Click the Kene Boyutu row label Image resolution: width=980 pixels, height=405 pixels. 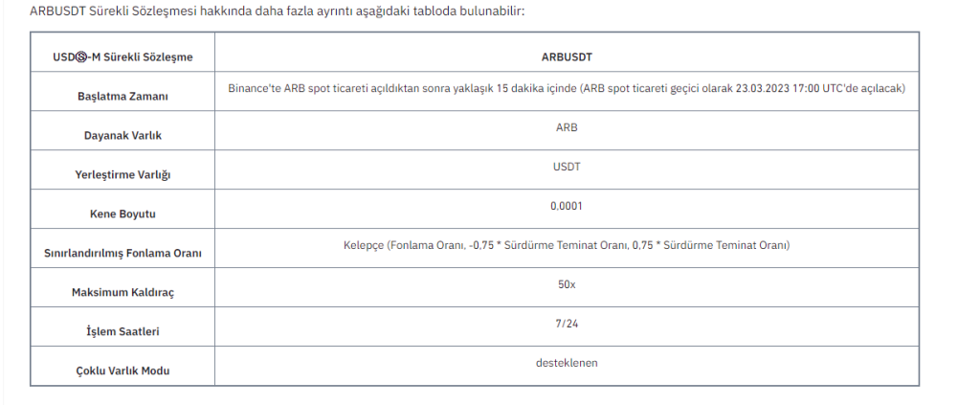point(122,214)
